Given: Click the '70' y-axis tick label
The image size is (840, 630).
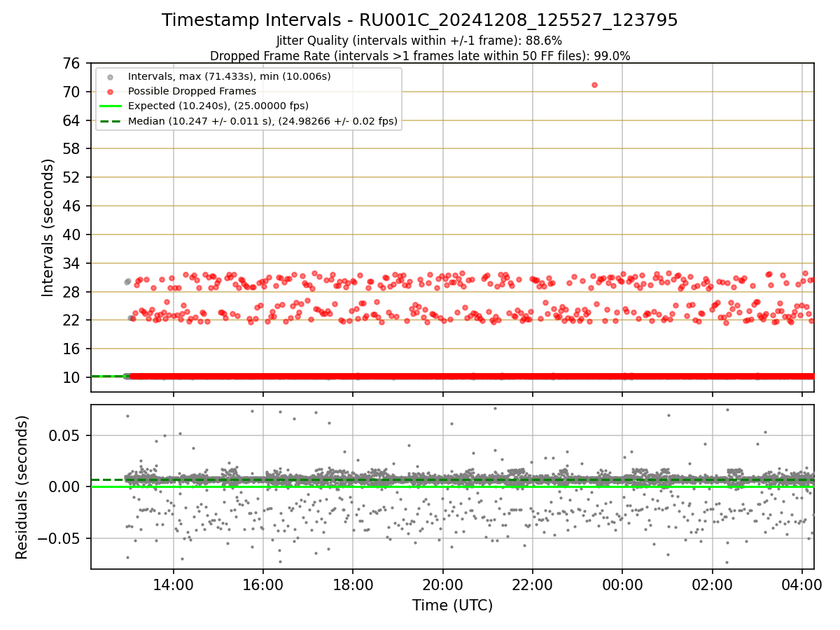Looking at the screenshot, I should [x=72, y=92].
